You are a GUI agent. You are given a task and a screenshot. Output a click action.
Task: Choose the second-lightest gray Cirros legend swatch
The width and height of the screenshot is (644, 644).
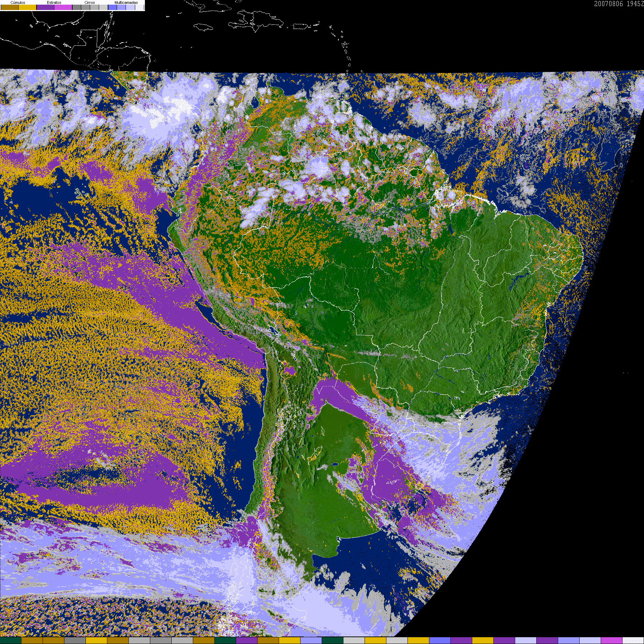coord(94,7)
